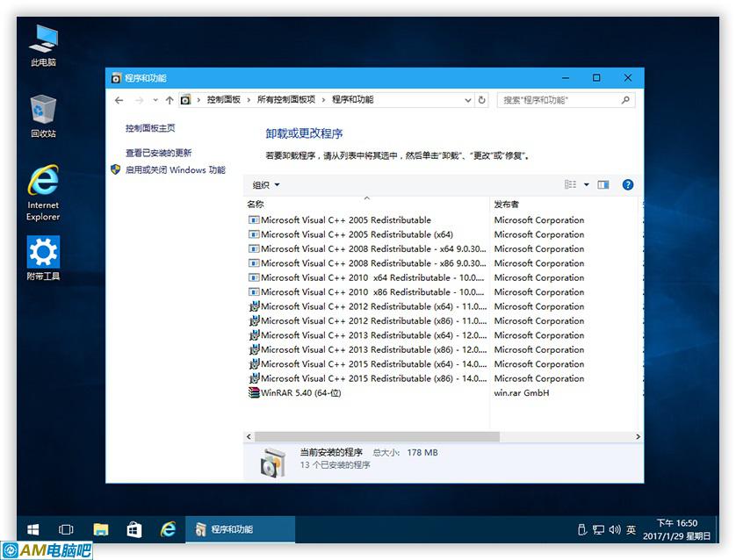This screenshot has width=736, height=560.
Task: Open 此电脑 desktop icon
Action: tap(43, 46)
